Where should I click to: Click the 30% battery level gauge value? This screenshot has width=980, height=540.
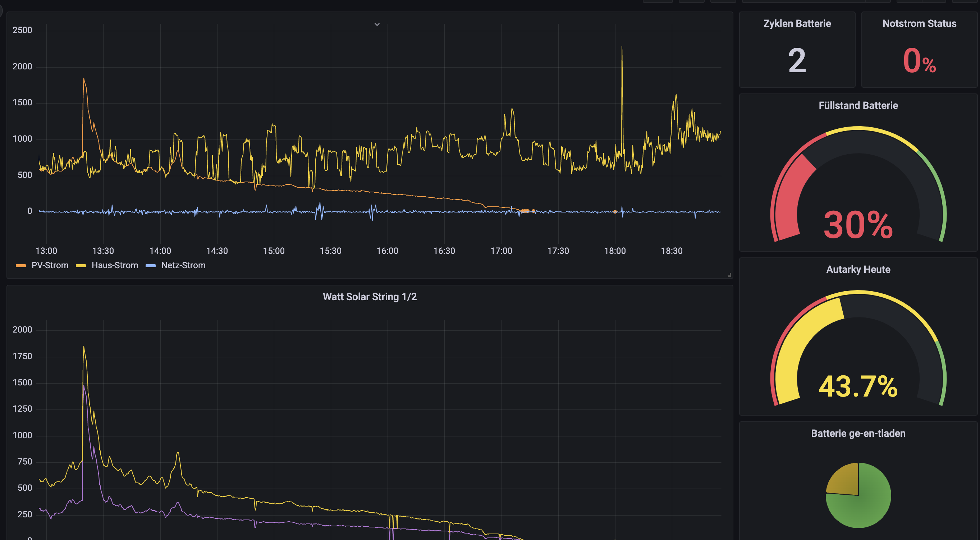click(x=858, y=225)
